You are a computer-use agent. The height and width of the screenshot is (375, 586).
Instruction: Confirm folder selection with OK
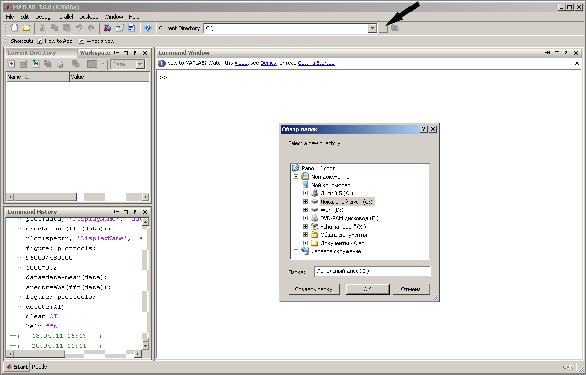[368, 289]
